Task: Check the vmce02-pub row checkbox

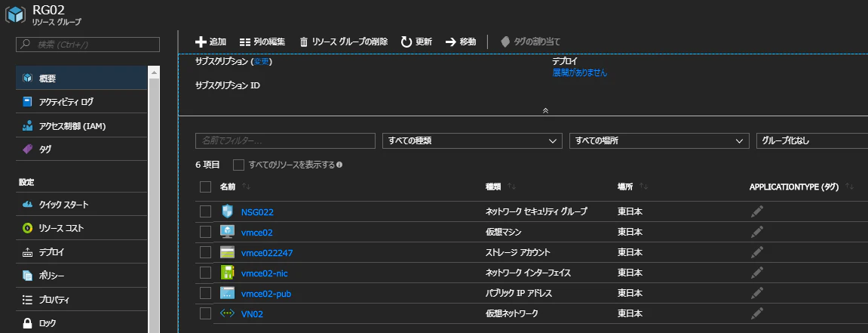Action: point(205,293)
